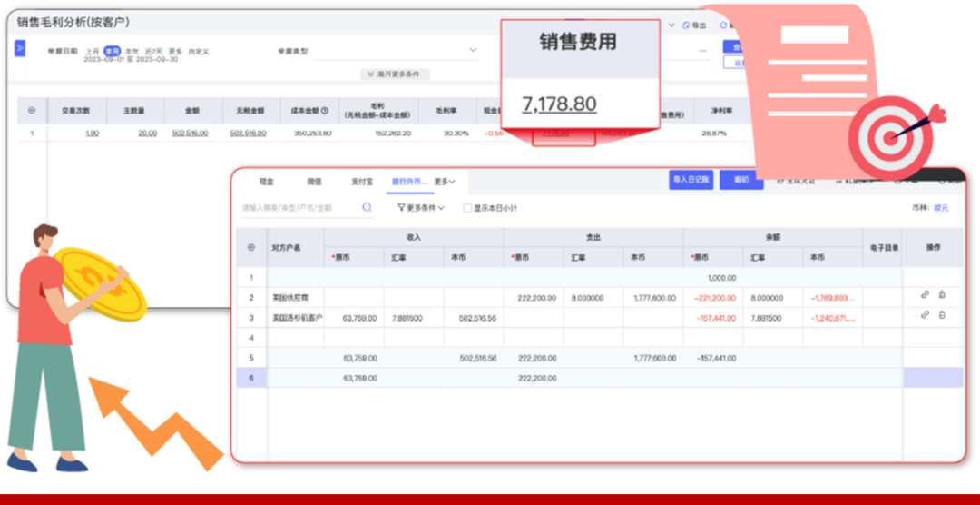The height and width of the screenshot is (505, 980).
Task: Select the 更多 date range option
Action: [x=175, y=51]
